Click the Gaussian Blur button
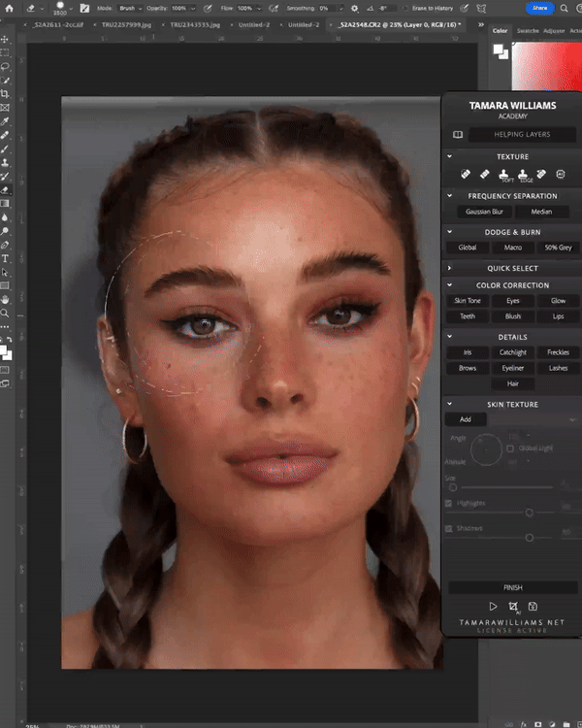The image size is (582, 728). point(484,212)
